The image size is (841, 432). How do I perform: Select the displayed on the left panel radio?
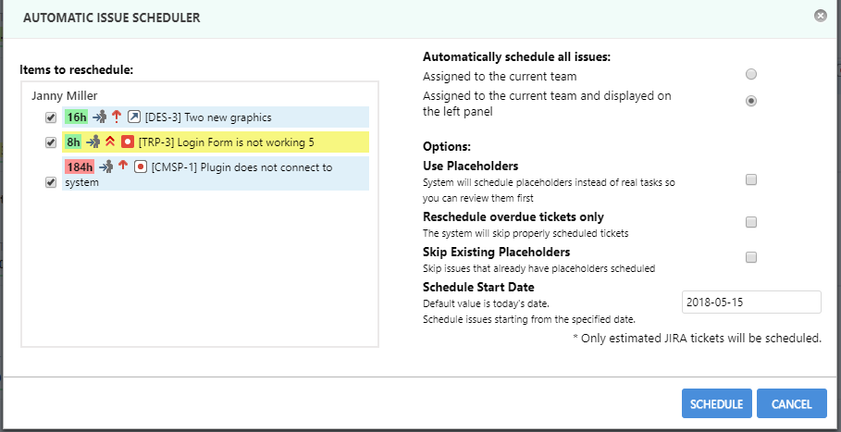coord(751,100)
